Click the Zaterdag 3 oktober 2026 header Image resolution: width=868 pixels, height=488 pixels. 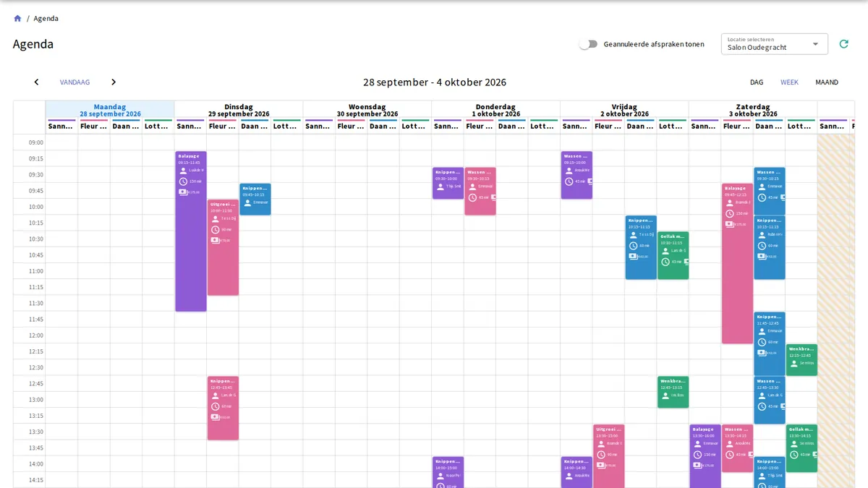(x=753, y=110)
